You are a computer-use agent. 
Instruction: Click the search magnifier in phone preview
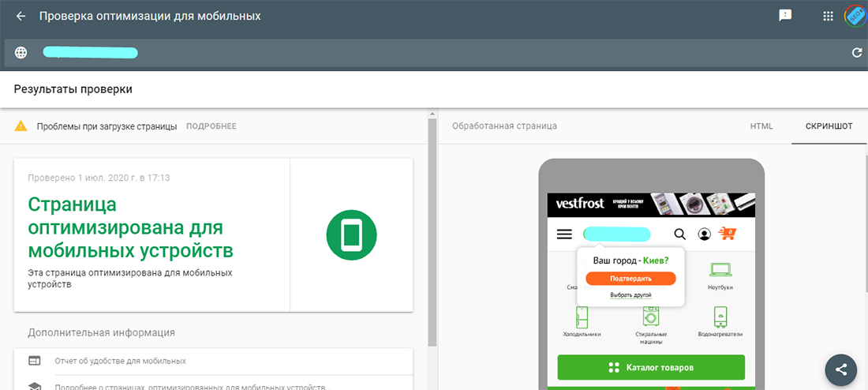(x=679, y=234)
